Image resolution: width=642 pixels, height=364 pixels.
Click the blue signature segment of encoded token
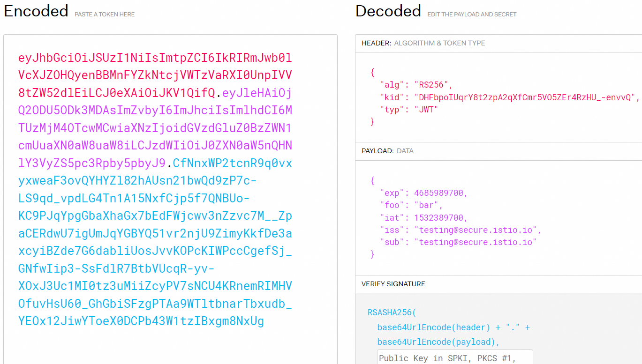(x=155, y=233)
